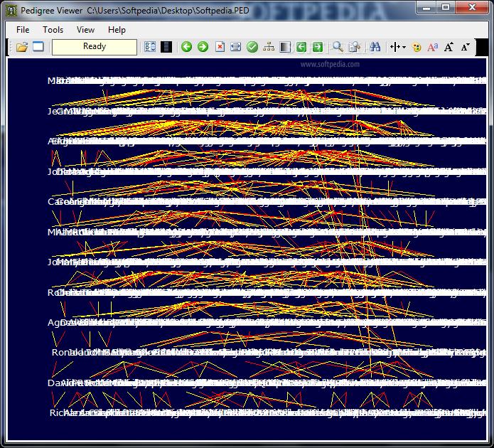This screenshot has height=448, width=494.
Task: Click the page with red X icon
Action: coord(220,47)
